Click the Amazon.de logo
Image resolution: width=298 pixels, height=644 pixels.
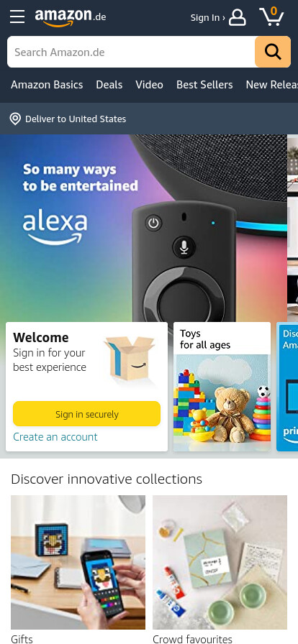[71, 17]
